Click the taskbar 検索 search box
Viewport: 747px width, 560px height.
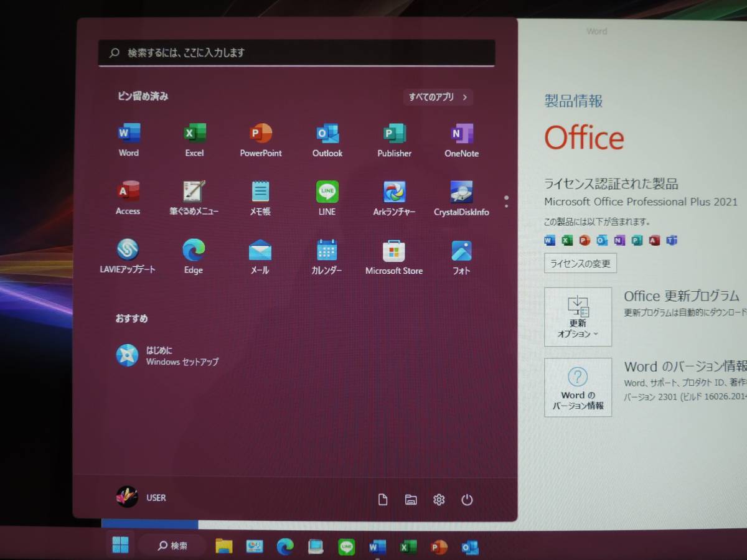[x=172, y=546]
